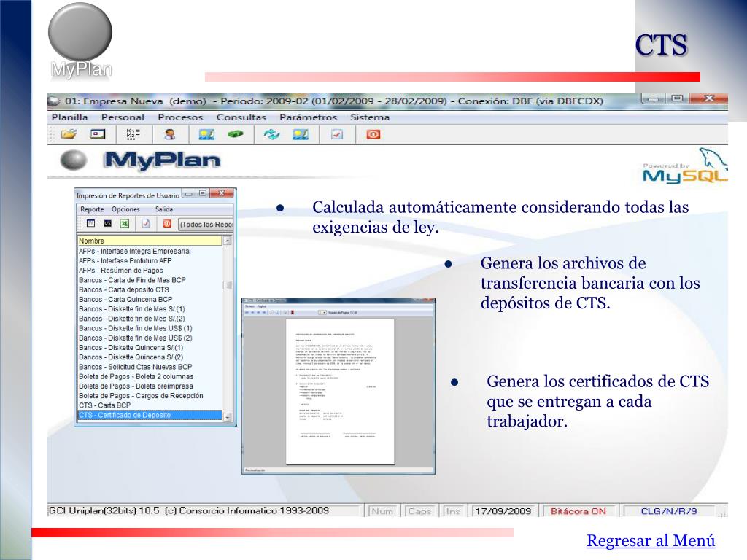Click the employee person icon in main toolbar
This screenshot has width=747, height=560.
pos(169,134)
